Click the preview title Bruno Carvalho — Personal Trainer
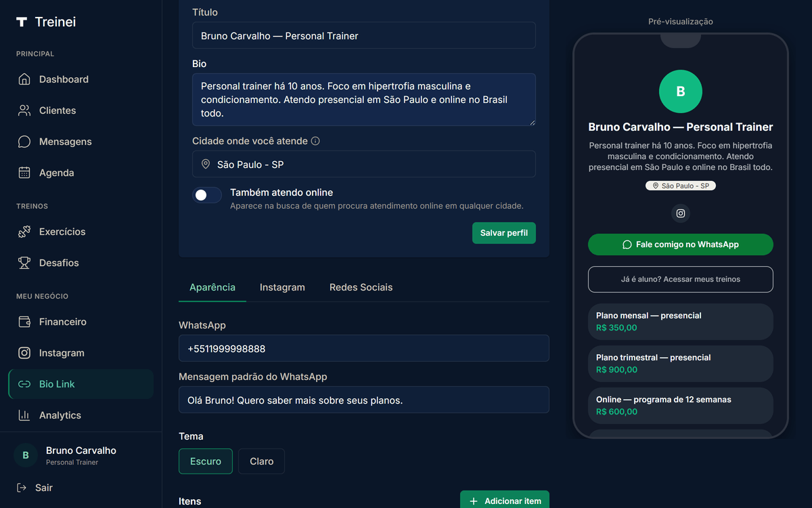Screen dimensions: 812x508 pyautogui.click(x=681, y=127)
